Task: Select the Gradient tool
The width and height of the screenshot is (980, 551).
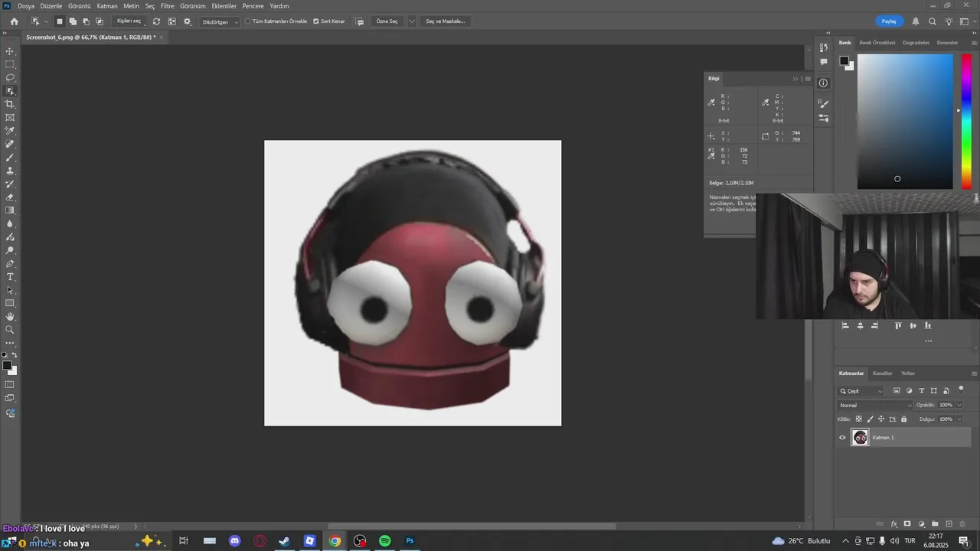Action: (x=10, y=210)
